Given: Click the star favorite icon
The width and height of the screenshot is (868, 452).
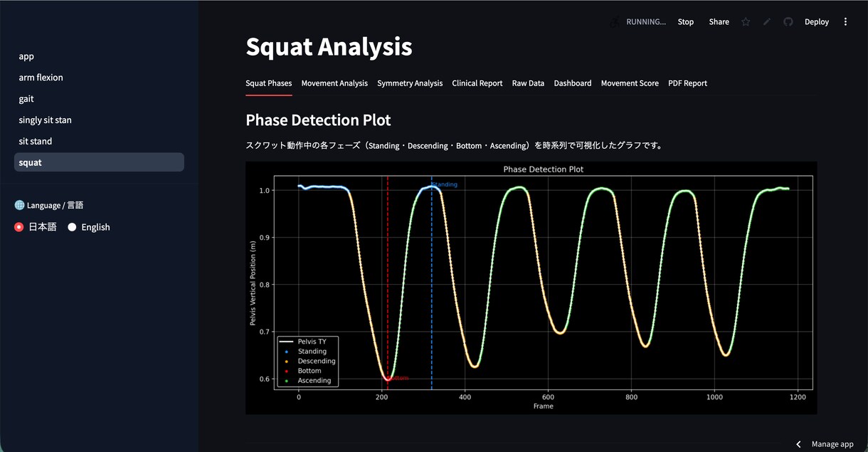Looking at the screenshot, I should point(746,22).
